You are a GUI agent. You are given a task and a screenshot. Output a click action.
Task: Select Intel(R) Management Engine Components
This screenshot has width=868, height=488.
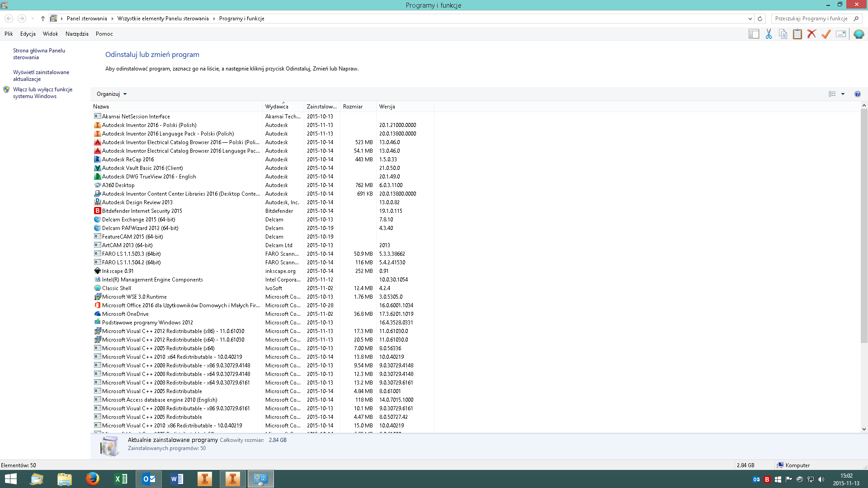[262, 280]
